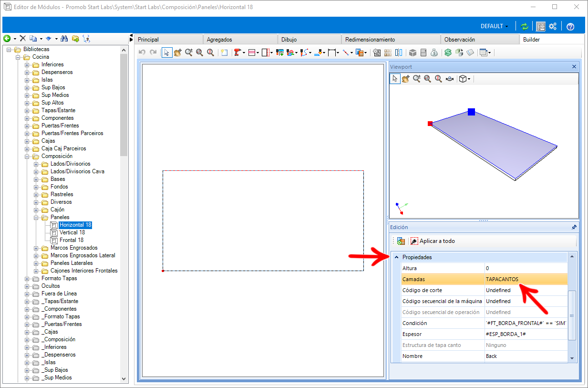Click the Nombre value Back

coord(526,356)
